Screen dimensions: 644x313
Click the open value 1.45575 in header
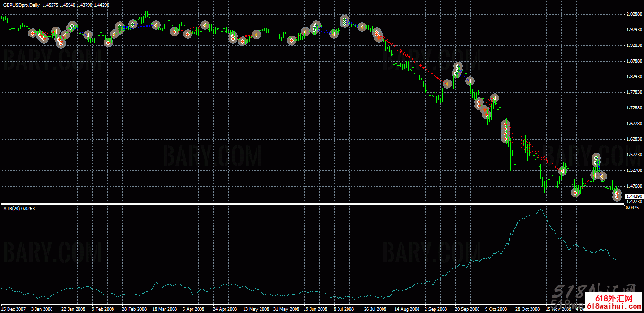[x=51, y=5]
